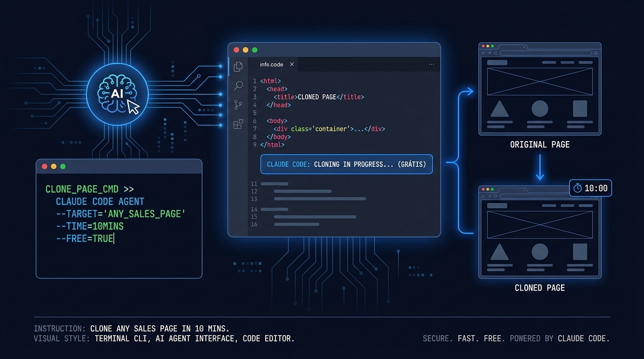Viewport: 644px width, 359px height.
Task: Click the CLONED PAGE label under browser
Action: [540, 288]
